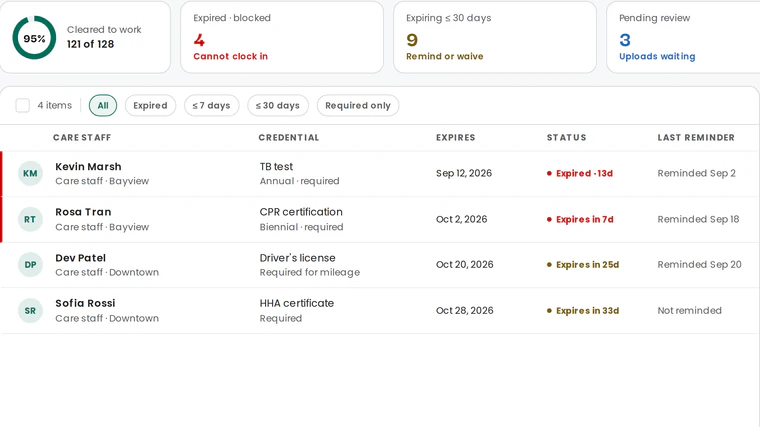760x427 pixels.
Task: Select the TB test credential
Action: tap(276, 167)
